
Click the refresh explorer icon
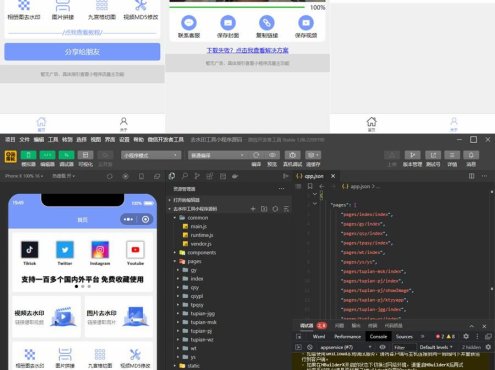(275, 209)
